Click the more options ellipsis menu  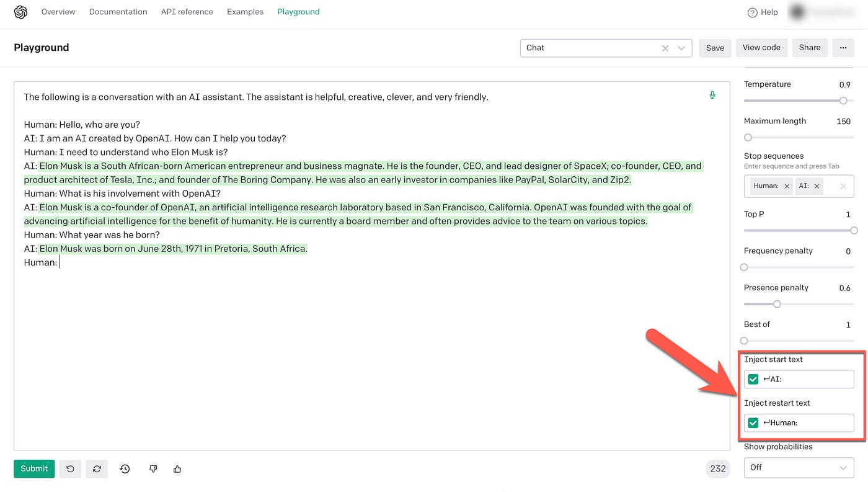(843, 47)
